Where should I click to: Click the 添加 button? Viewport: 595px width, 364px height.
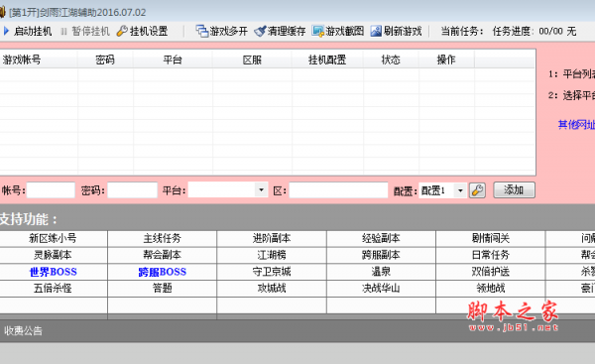coord(514,189)
